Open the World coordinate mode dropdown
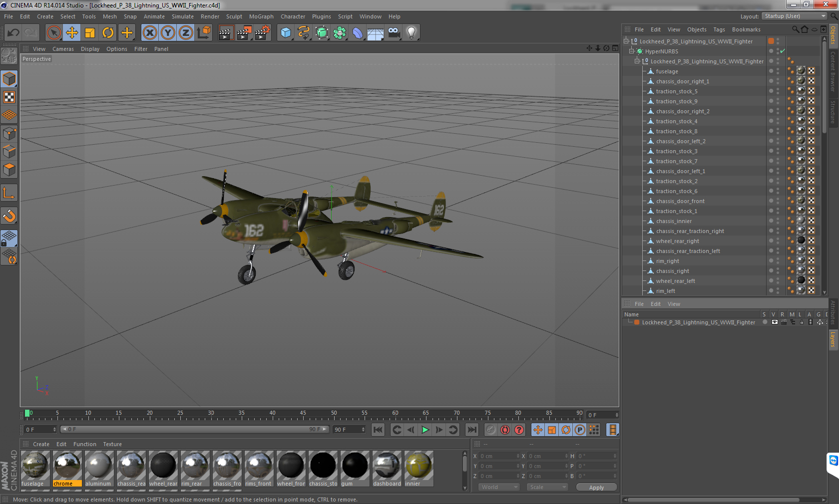 pyautogui.click(x=499, y=487)
